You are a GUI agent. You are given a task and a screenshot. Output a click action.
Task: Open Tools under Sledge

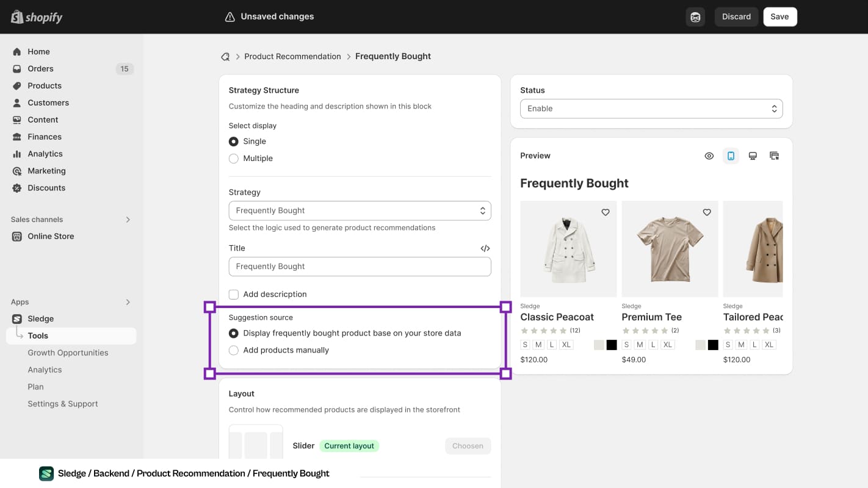[71, 336]
